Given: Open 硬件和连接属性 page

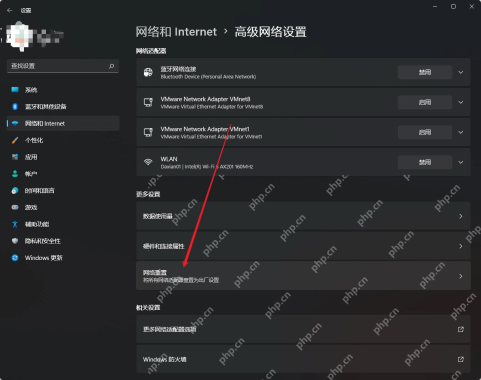Looking at the screenshot, I should (303, 246).
